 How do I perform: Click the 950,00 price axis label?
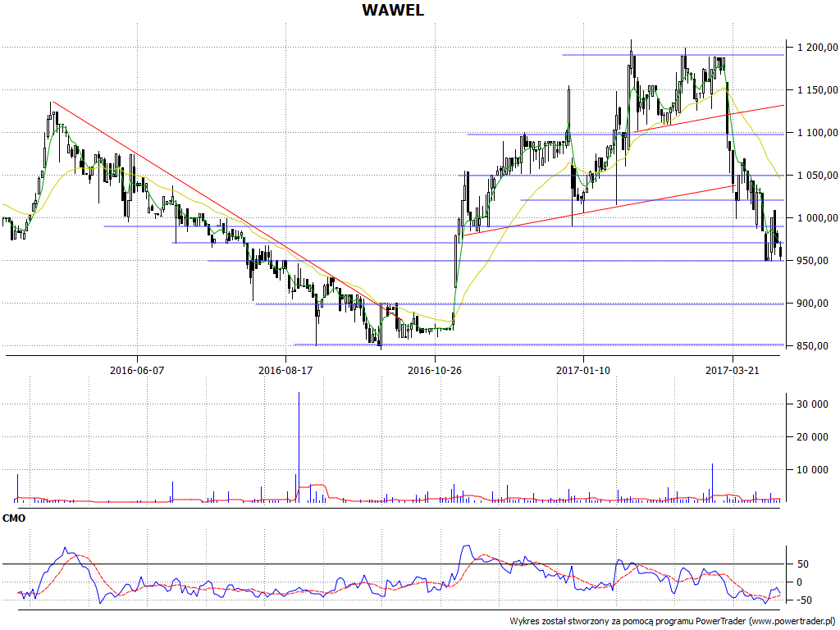point(813,261)
